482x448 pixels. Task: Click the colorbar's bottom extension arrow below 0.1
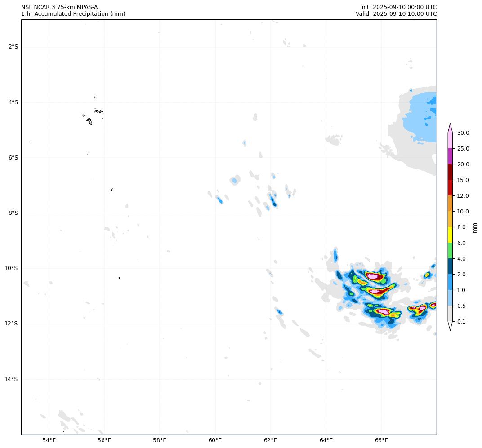click(450, 326)
